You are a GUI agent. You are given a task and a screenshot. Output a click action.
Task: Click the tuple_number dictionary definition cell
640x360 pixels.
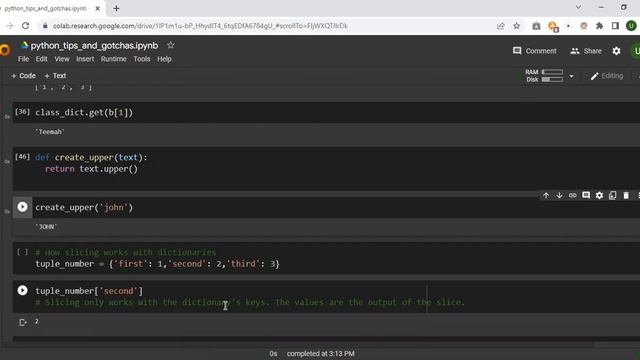(x=327, y=258)
